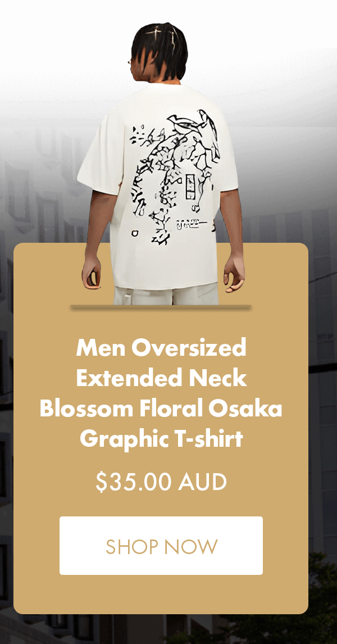Click the small signature print on the shirt

tap(192, 225)
